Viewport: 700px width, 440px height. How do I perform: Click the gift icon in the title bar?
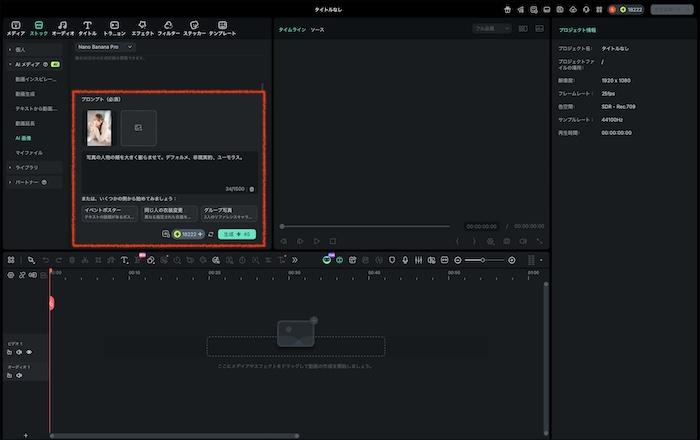pyautogui.click(x=507, y=9)
